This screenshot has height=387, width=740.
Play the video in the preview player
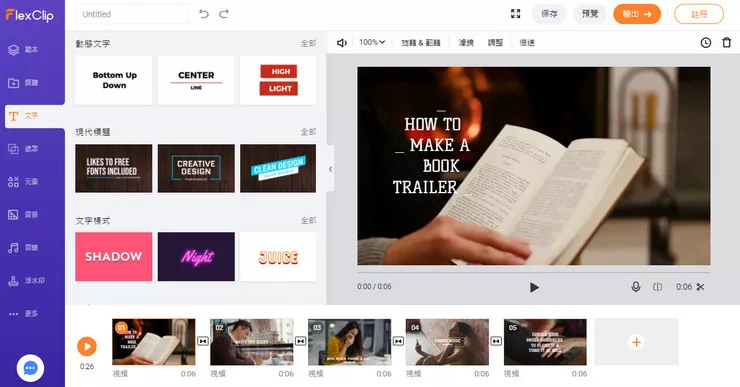[534, 287]
